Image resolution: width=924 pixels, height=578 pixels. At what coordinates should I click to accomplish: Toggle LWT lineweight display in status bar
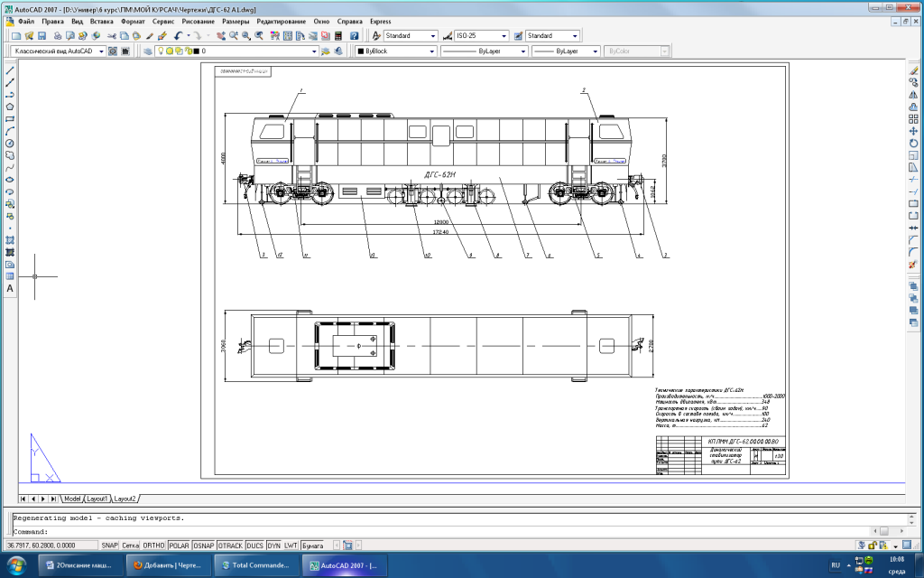pos(291,545)
